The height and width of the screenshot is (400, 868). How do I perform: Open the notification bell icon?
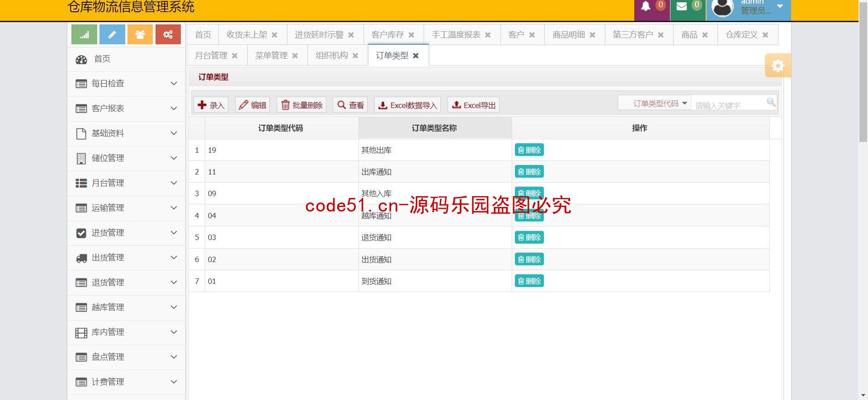(646, 6)
